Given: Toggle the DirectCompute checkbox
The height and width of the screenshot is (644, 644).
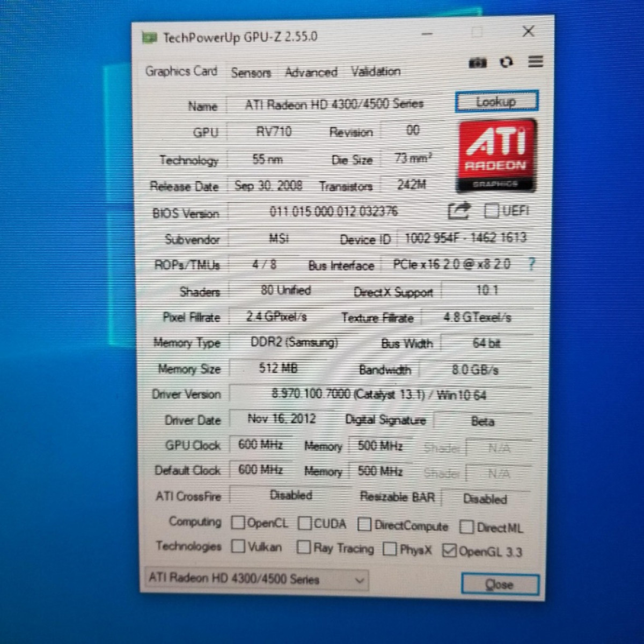Looking at the screenshot, I should 364,524.
